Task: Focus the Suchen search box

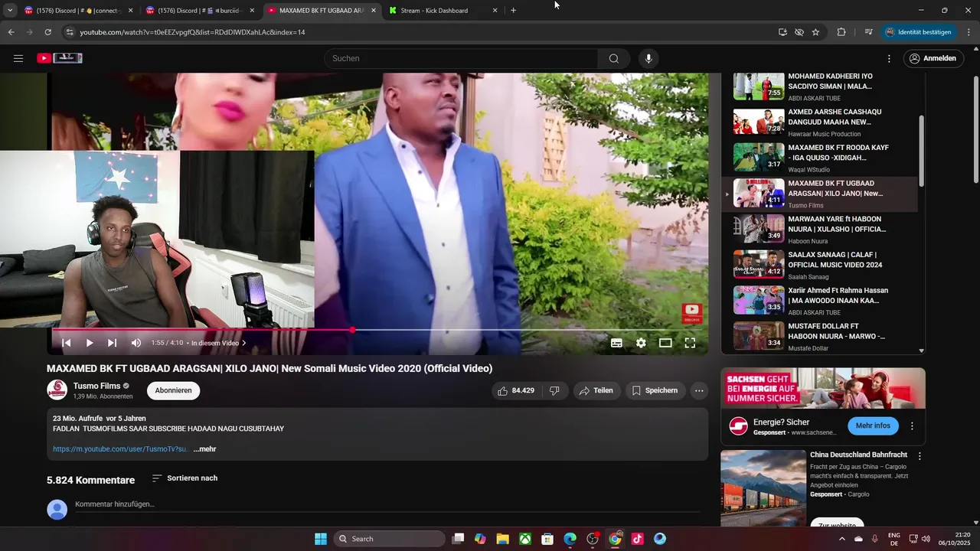Action: coord(462,58)
